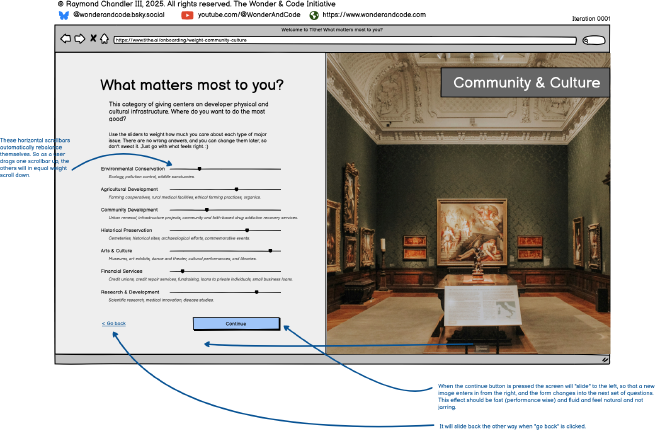Viewport: 660px width, 436px height.
Task: Click the YouTube logo icon
Action: [x=187, y=15]
